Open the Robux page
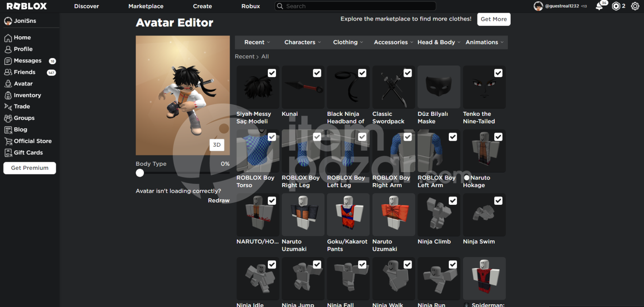The width and height of the screenshot is (644, 307). pos(251,6)
